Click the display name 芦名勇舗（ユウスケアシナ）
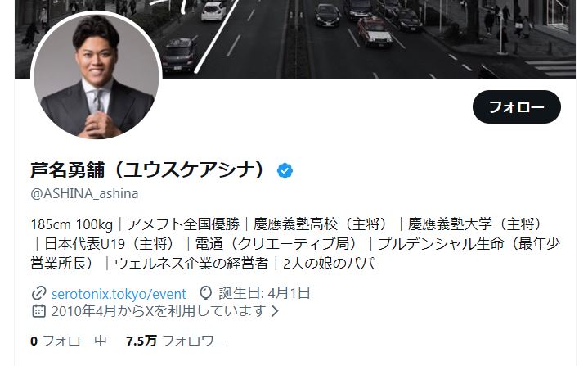Screen dimensions: 588x366 click(149, 170)
